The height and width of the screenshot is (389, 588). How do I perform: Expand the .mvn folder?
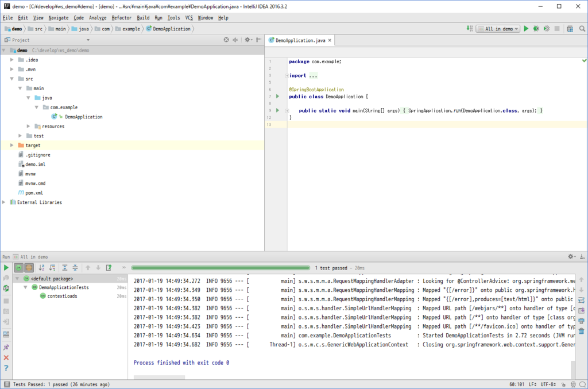pos(12,69)
